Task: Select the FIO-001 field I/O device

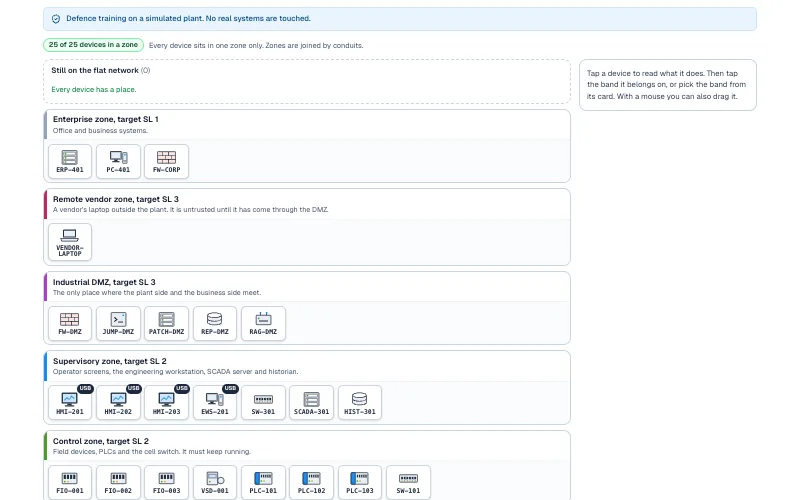Action: (x=70, y=483)
